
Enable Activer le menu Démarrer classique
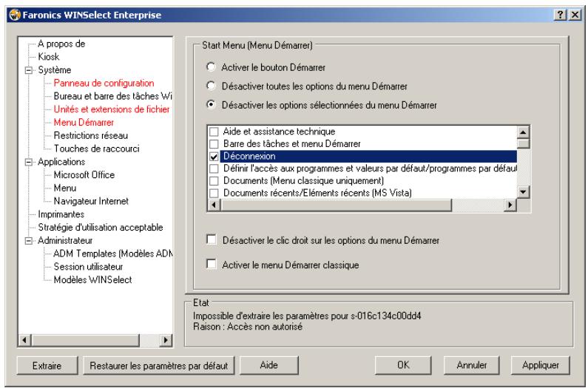tap(212, 265)
